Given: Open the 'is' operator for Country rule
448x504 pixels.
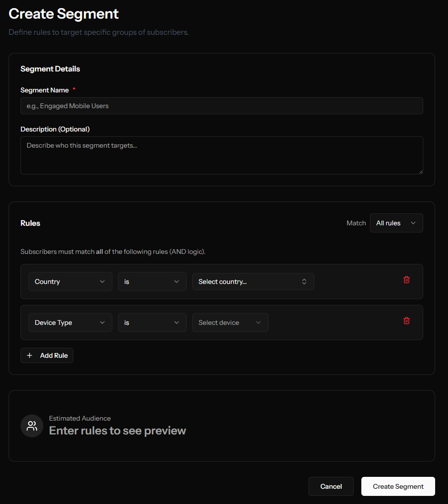Looking at the screenshot, I should (x=152, y=282).
